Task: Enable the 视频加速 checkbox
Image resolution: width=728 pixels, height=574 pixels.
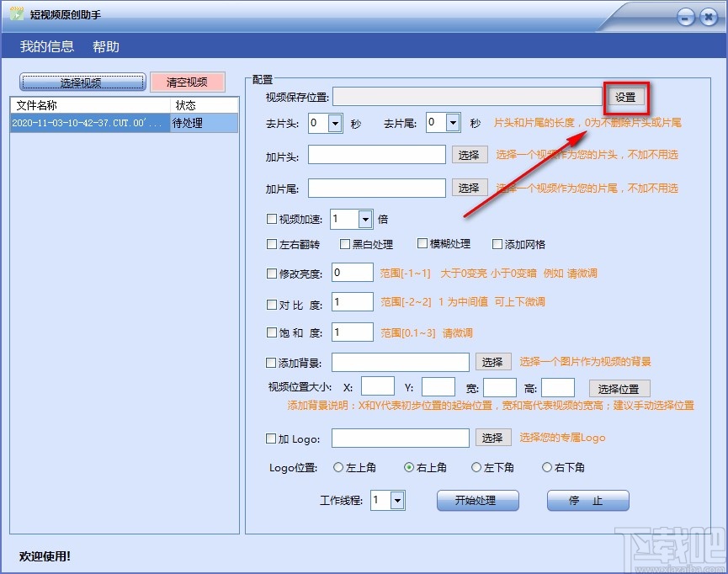Action: coord(272,219)
